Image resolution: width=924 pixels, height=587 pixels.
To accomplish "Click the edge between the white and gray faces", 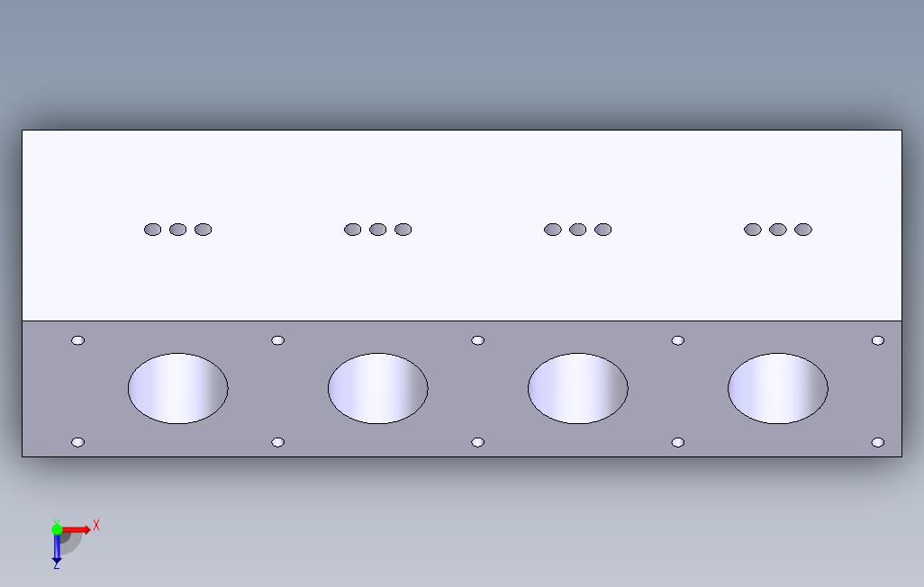I will [x=461, y=321].
